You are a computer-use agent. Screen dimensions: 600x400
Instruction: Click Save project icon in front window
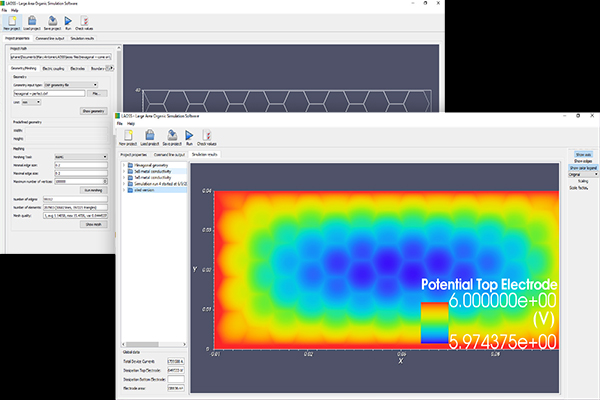click(x=172, y=135)
